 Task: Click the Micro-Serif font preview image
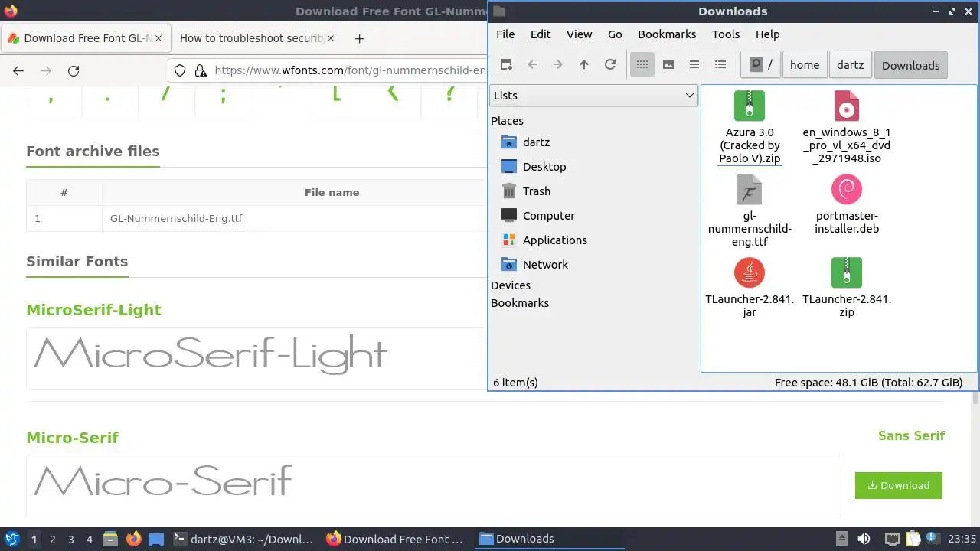163,481
